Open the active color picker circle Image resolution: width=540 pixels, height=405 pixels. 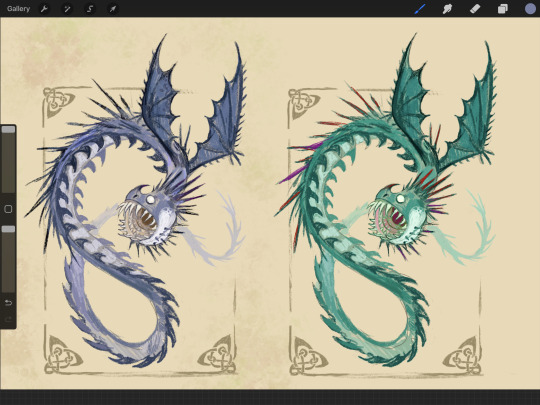point(530,9)
